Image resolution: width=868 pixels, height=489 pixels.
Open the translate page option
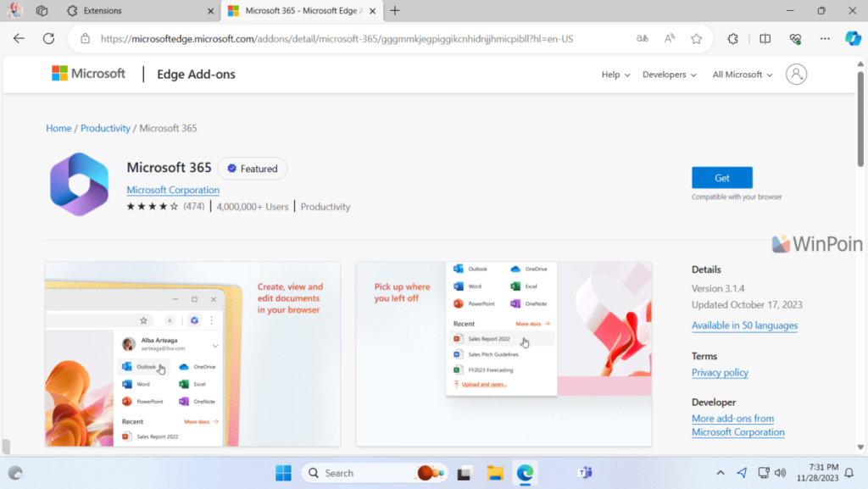click(643, 39)
